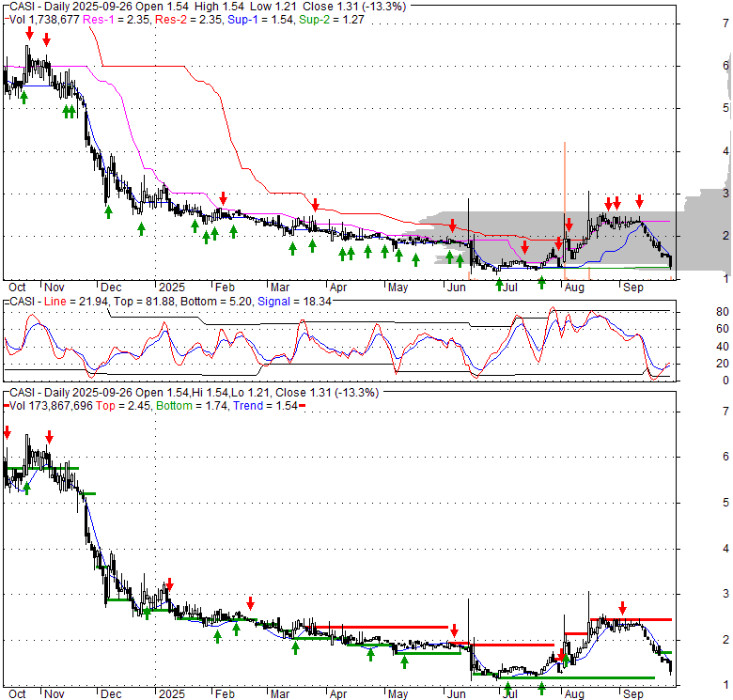This screenshot has width=733, height=700.
Task: Click the green buy arrow below July in top chart
Action: [x=499, y=284]
